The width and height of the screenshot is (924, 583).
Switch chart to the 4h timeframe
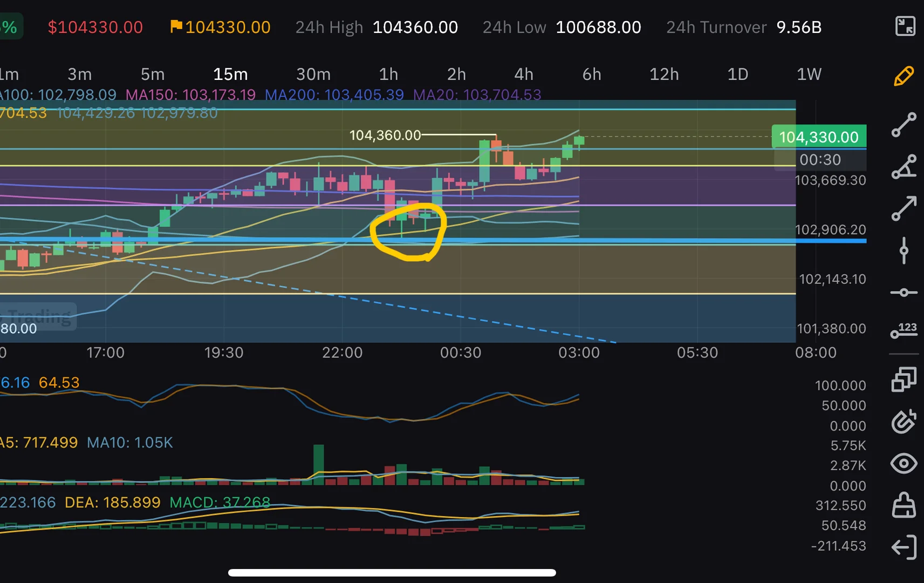pos(524,74)
